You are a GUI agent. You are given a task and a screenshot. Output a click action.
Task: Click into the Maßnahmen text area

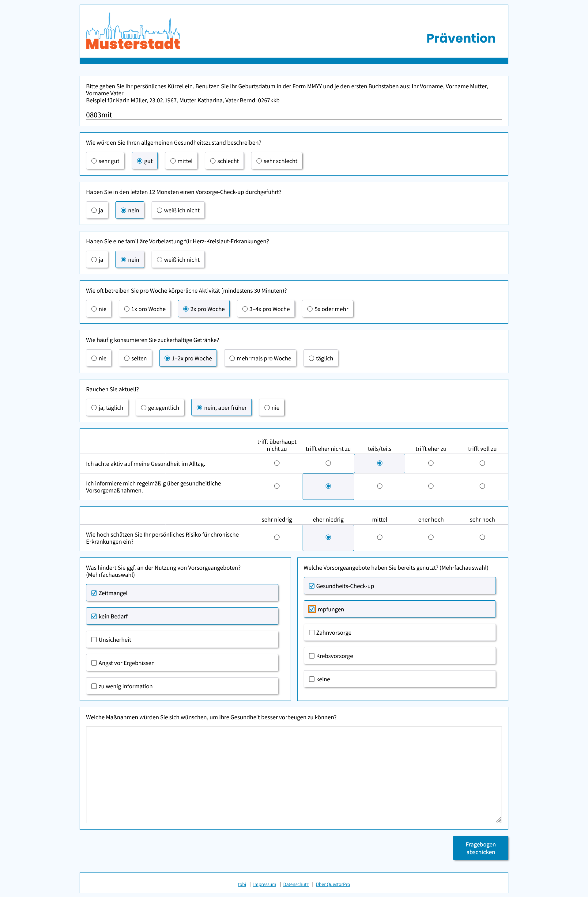tap(294, 775)
